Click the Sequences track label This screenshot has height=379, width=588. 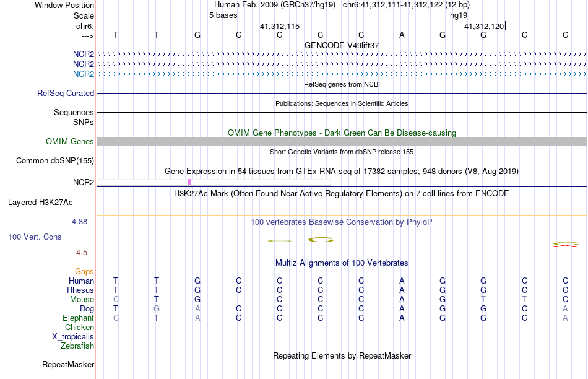(74, 112)
